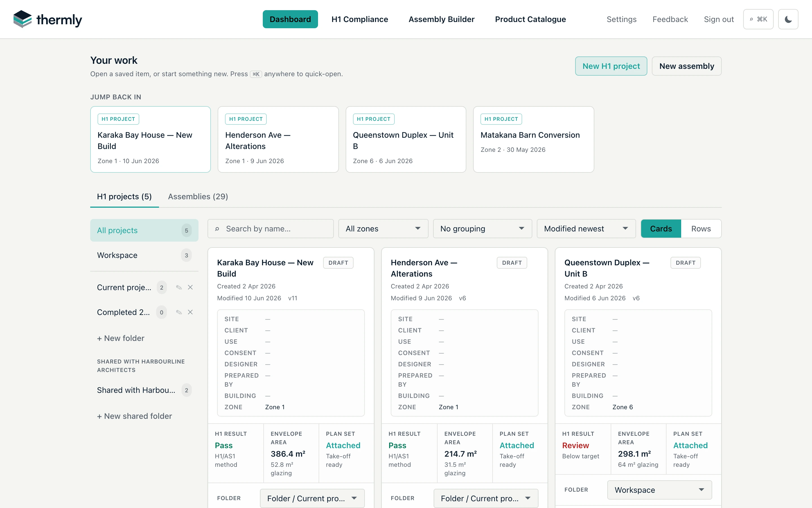This screenshot has width=812, height=508.
Task: Create a New assembly
Action: 687,66
